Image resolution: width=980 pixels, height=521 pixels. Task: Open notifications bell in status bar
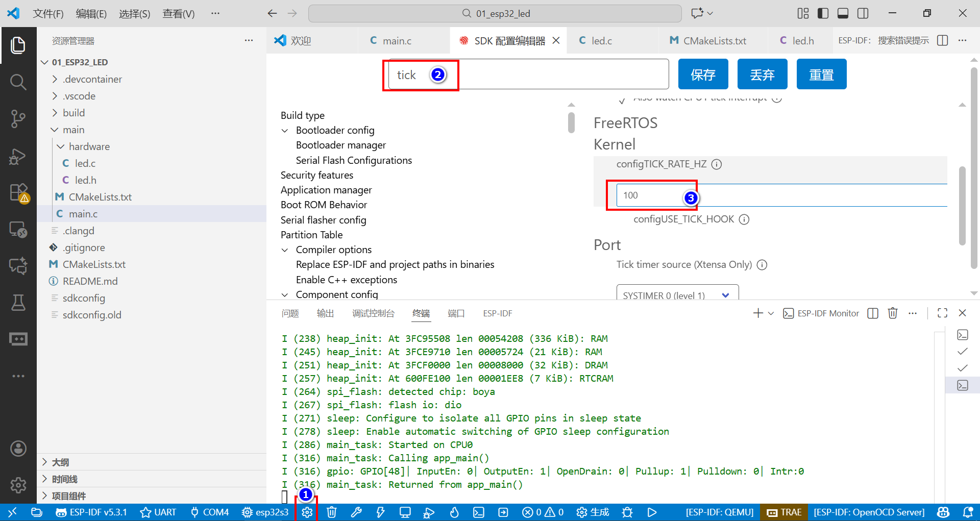(967, 512)
